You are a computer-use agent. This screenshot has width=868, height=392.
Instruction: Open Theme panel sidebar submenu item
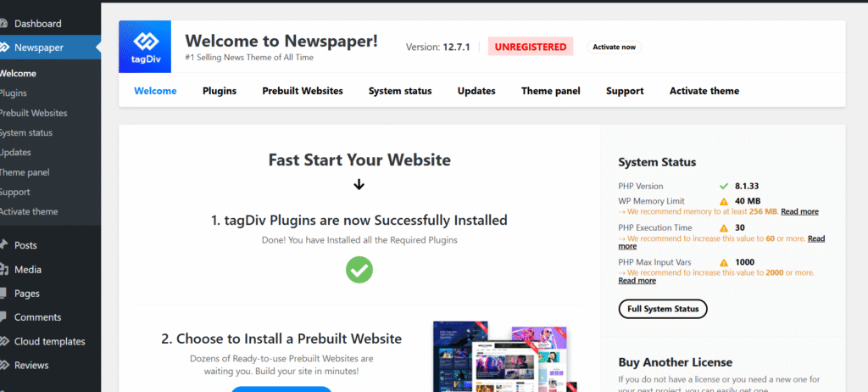[24, 172]
